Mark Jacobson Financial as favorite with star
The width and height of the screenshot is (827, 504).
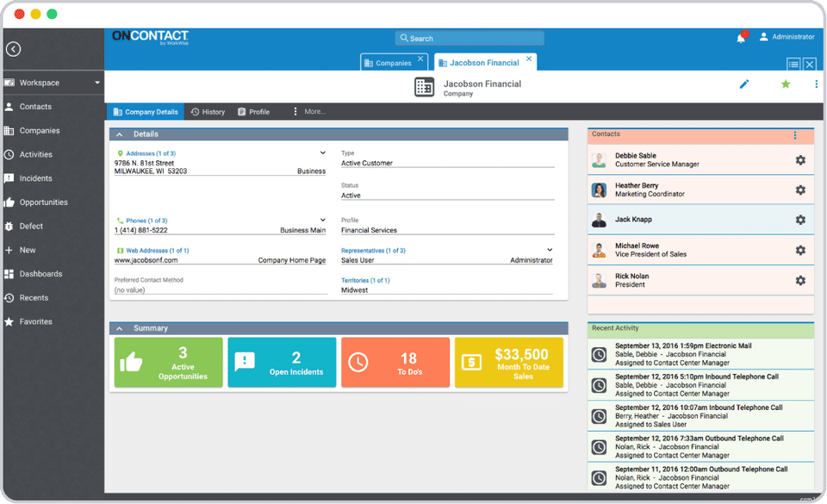(785, 84)
